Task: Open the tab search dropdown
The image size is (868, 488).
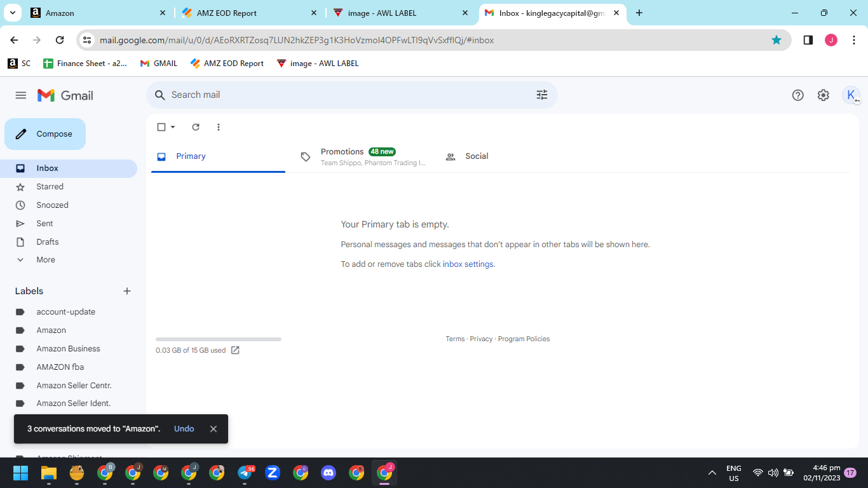Action: tap(13, 13)
